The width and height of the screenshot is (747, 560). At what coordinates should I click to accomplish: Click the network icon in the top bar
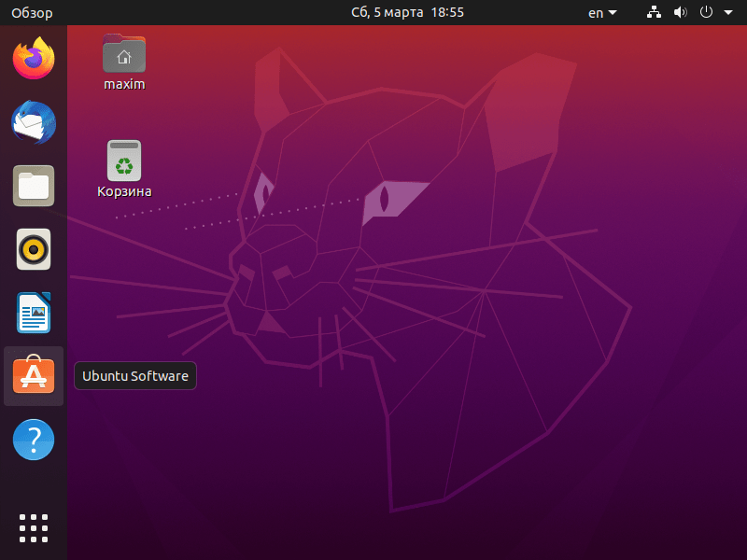click(653, 12)
